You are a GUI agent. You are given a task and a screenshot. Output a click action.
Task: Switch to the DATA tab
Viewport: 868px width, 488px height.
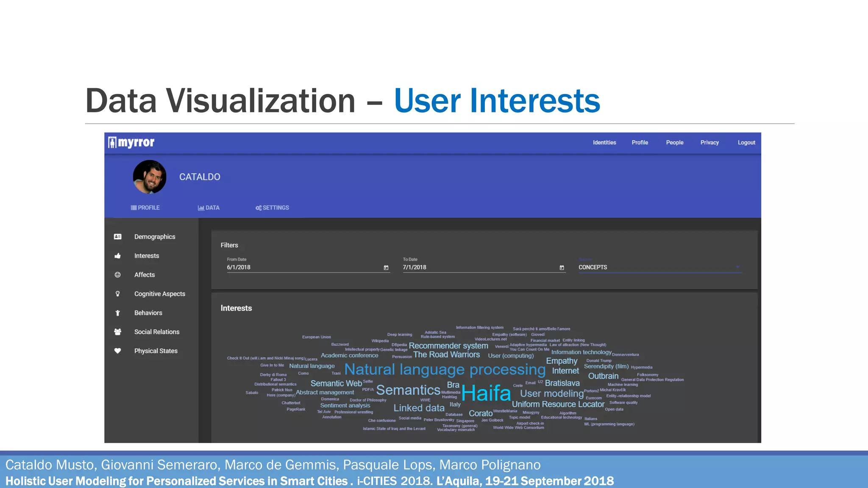pyautogui.click(x=209, y=208)
